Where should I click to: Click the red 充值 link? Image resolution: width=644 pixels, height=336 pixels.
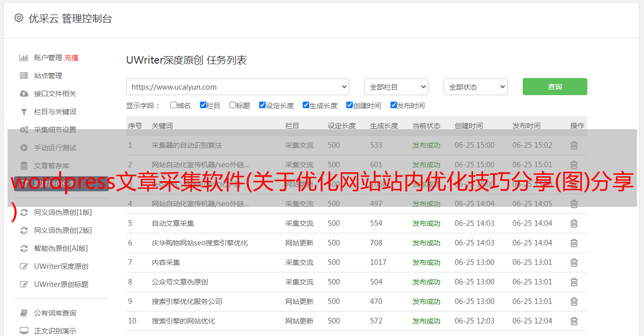pyautogui.click(x=71, y=58)
